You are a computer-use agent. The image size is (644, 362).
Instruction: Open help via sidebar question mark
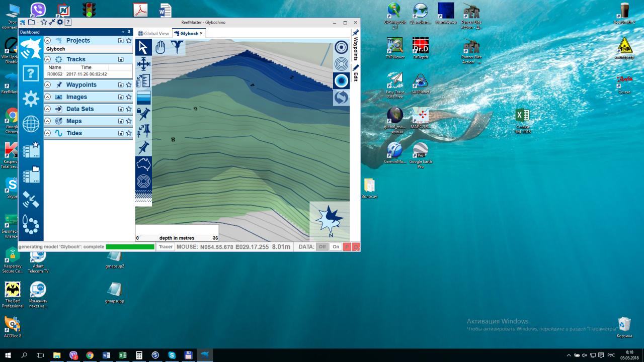pyautogui.click(x=31, y=74)
